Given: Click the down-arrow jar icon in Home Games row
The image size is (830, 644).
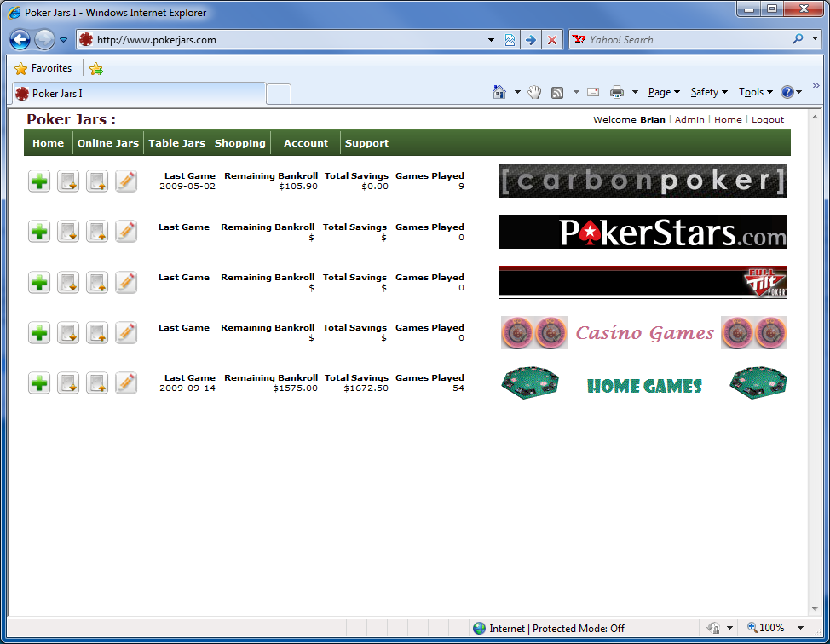Looking at the screenshot, I should pyautogui.click(x=68, y=383).
